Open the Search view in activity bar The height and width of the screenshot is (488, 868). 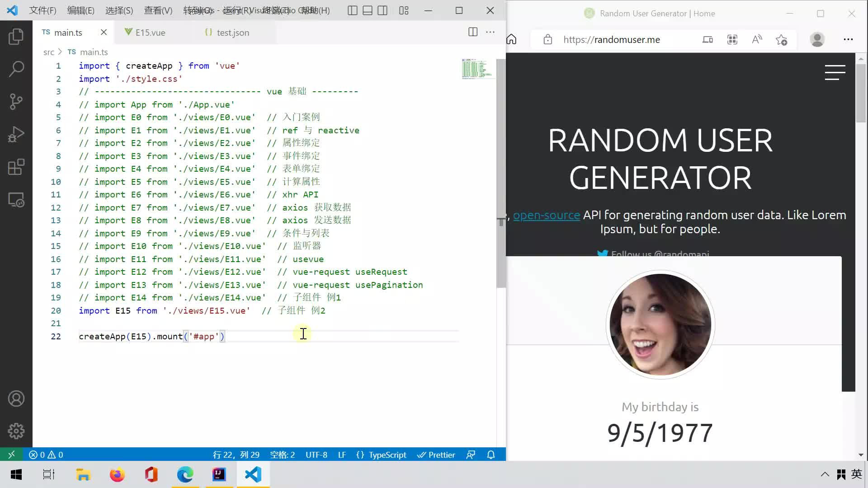(16, 69)
